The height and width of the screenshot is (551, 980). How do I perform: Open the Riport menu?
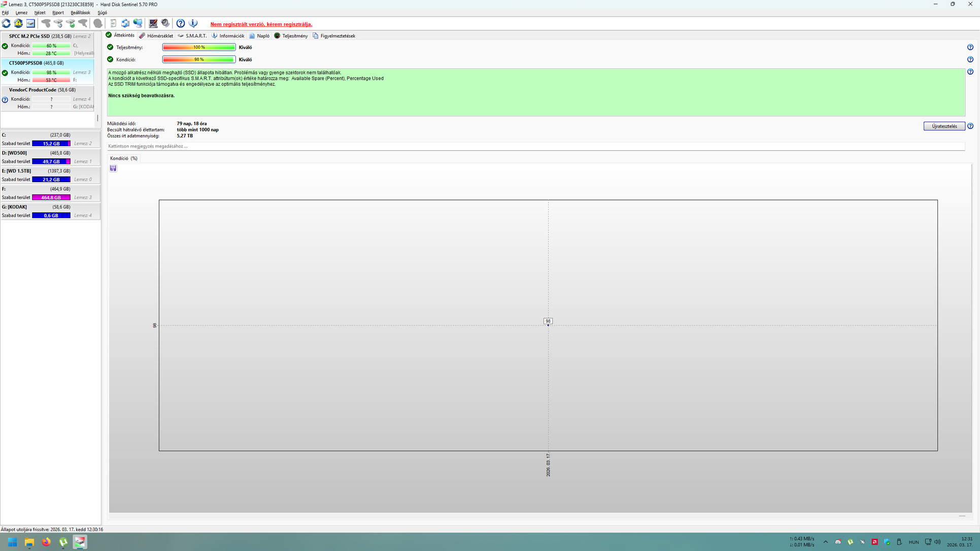58,13
